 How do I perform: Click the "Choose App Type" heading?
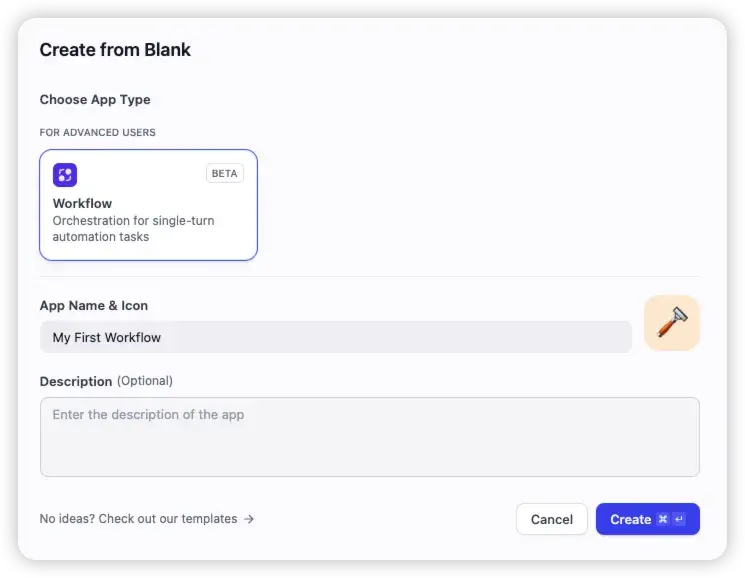point(95,99)
